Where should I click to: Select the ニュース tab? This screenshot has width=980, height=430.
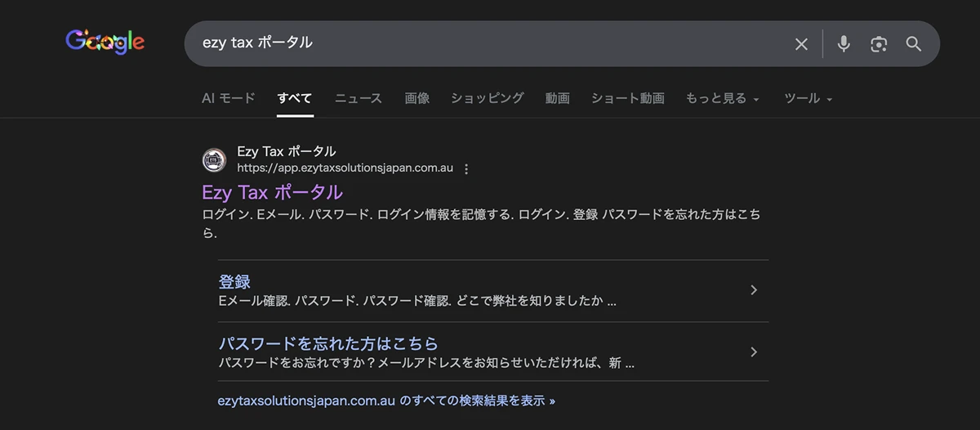358,98
